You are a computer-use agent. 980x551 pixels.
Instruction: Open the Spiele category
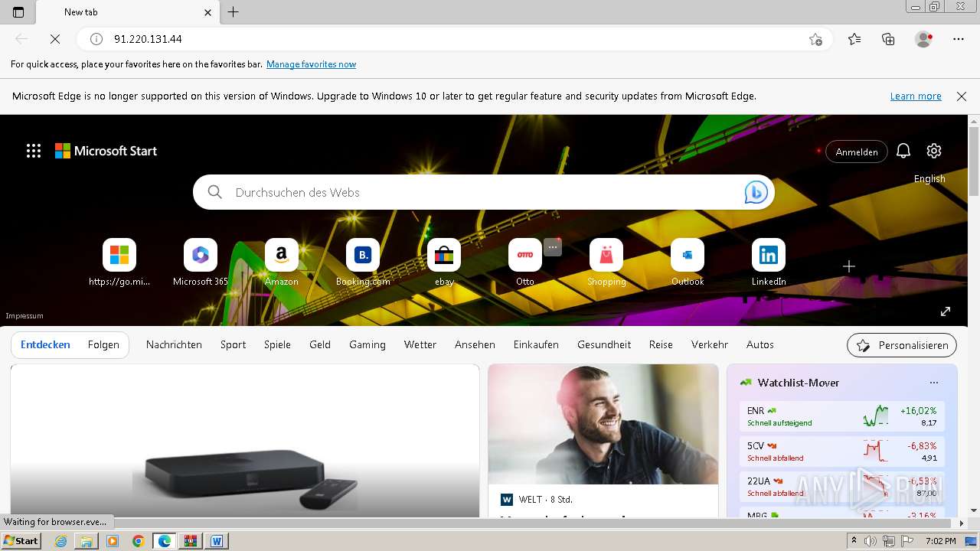pyautogui.click(x=277, y=345)
